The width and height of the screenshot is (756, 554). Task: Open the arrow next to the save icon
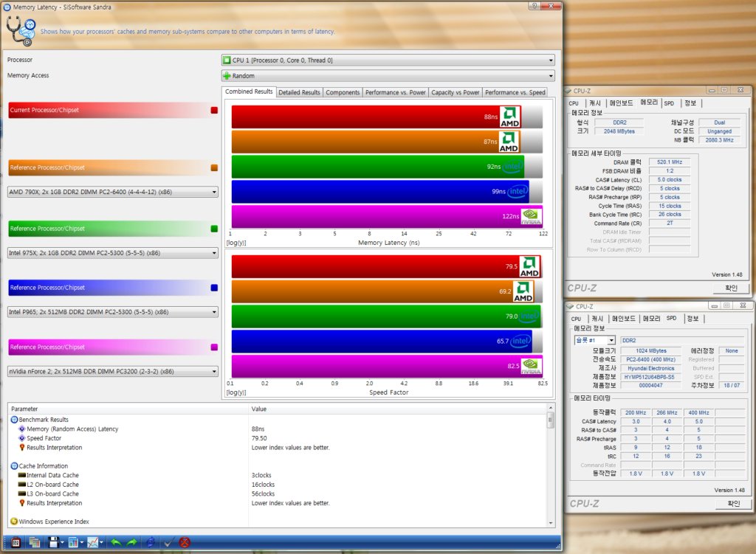click(62, 542)
